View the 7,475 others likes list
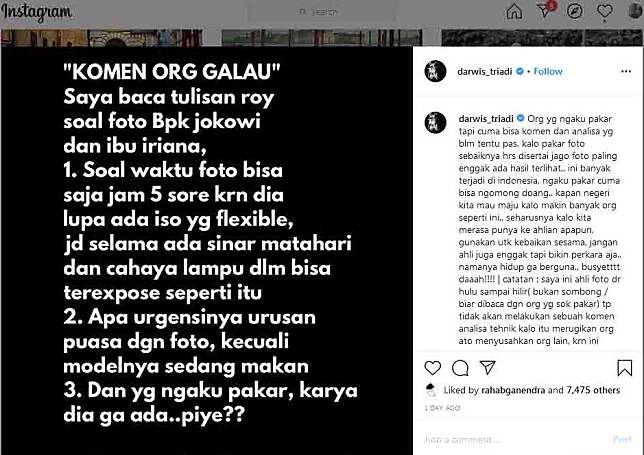Viewport: 644px width, 455px height. tap(593, 390)
